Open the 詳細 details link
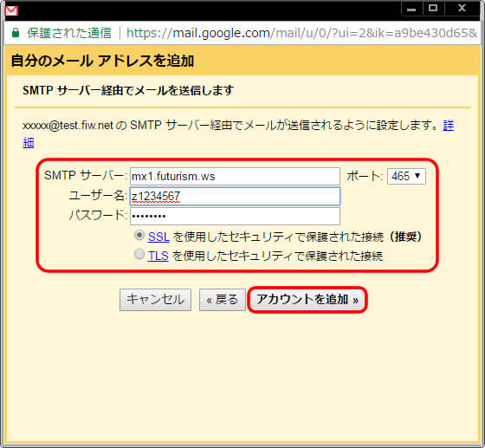 (449, 126)
